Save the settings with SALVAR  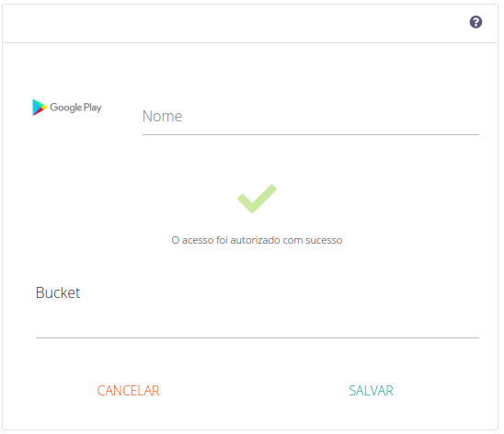coord(371,391)
